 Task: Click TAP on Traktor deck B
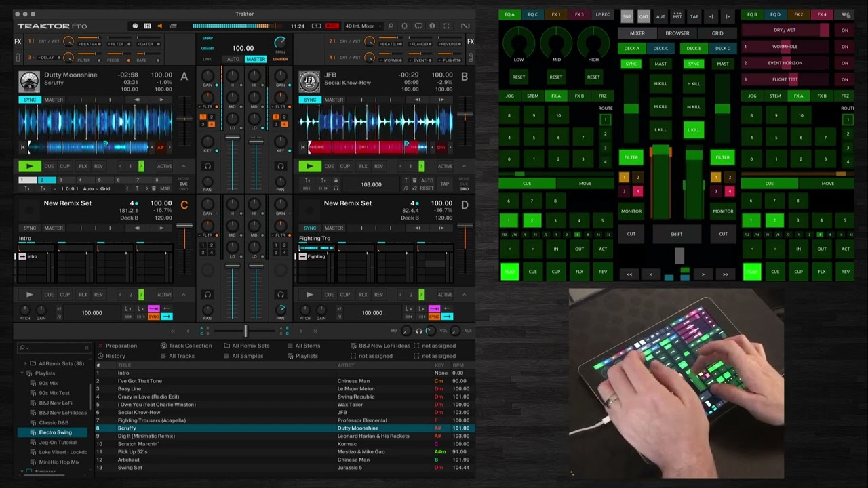[445, 184]
